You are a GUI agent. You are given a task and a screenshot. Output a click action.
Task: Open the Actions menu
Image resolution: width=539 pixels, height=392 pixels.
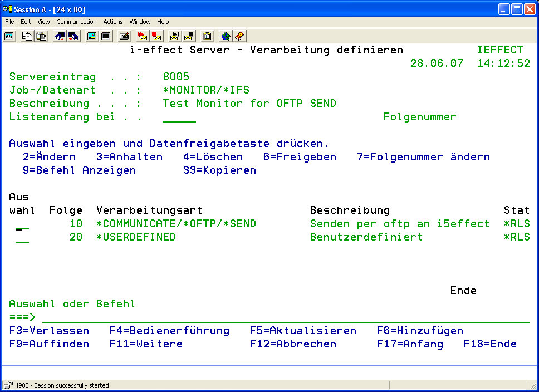click(113, 22)
